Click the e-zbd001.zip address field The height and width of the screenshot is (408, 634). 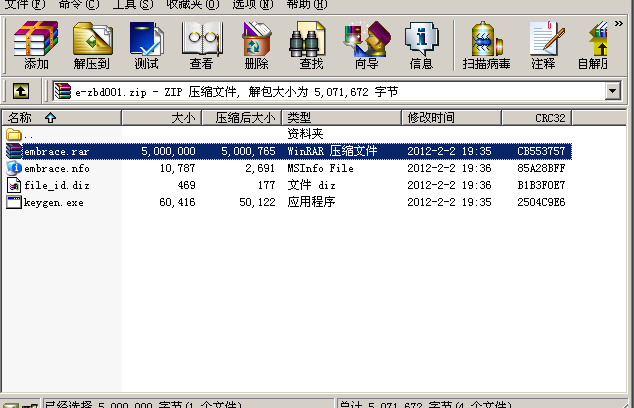point(330,91)
